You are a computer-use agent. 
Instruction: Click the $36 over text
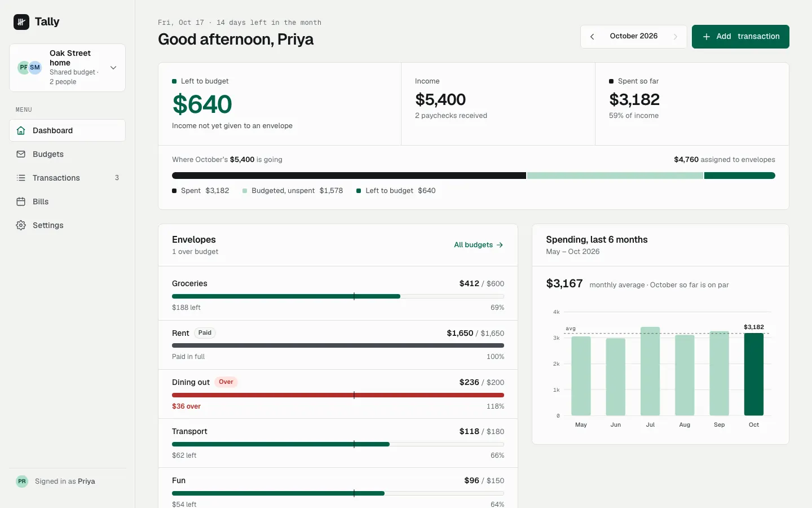186,406
